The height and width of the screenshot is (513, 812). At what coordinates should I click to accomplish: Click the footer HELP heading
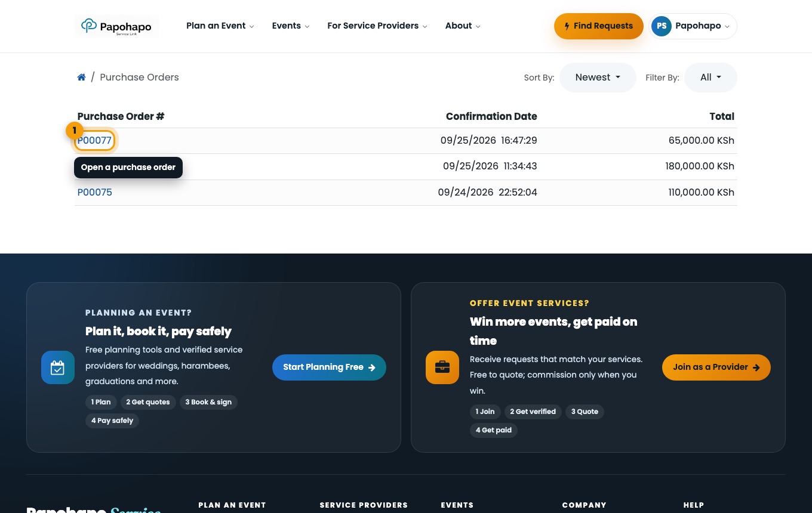[694, 505]
